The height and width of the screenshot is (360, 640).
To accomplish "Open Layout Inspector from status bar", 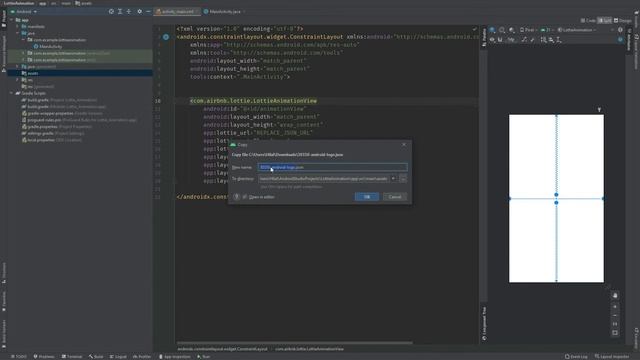I will 612,356.
